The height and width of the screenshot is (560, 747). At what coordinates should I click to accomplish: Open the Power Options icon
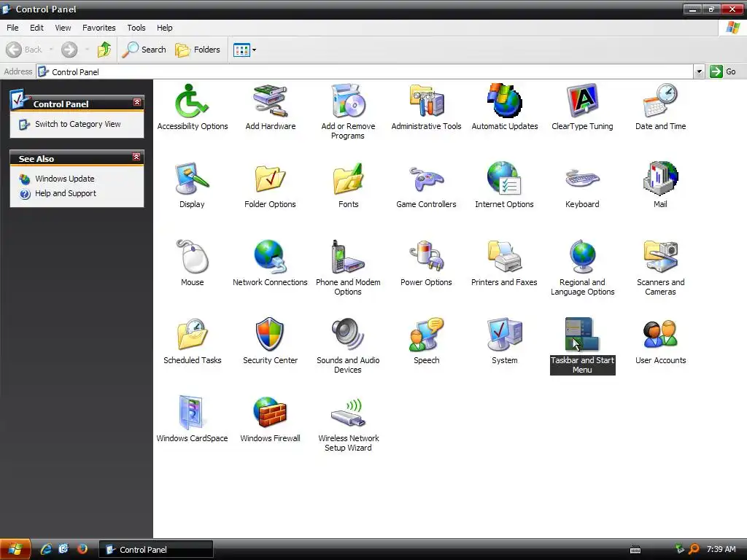[x=426, y=257]
